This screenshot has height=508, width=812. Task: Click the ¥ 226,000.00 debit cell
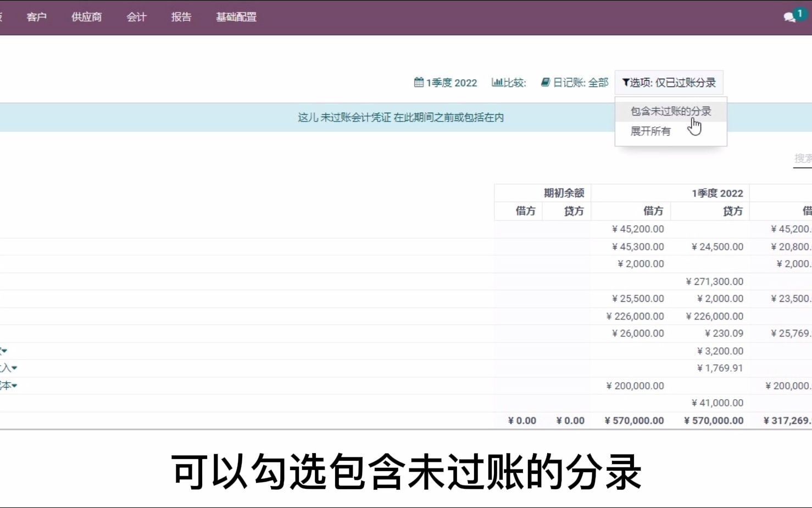point(635,316)
